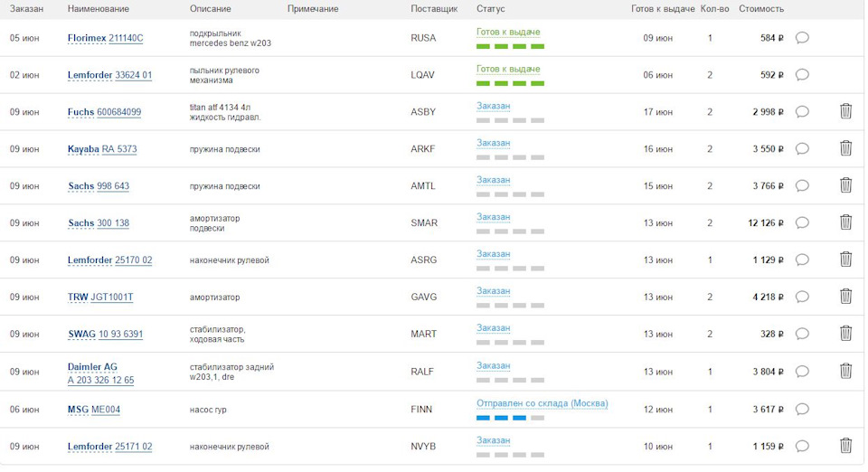Delete the Lemforder 25170 02 order with trash icon
This screenshot has height=472, width=868.
tap(846, 260)
